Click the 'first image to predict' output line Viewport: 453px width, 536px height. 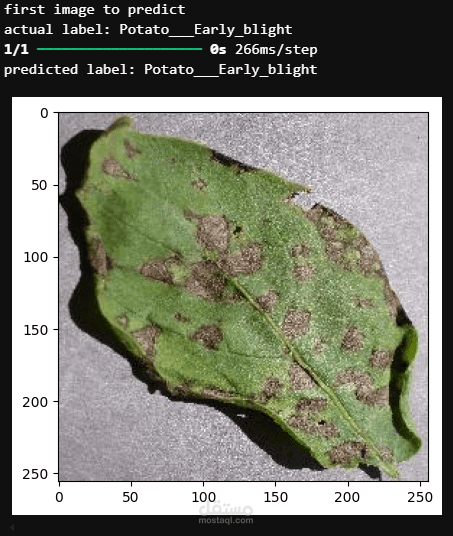pyautogui.click(x=95, y=10)
